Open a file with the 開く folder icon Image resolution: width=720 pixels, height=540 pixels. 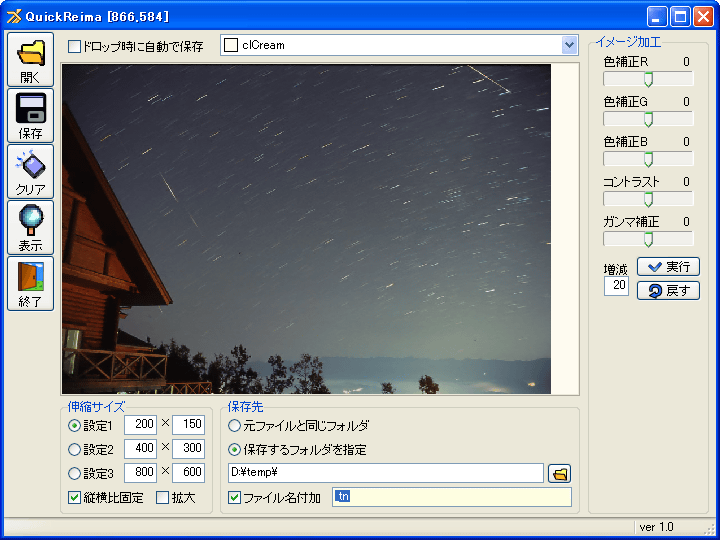[30, 60]
